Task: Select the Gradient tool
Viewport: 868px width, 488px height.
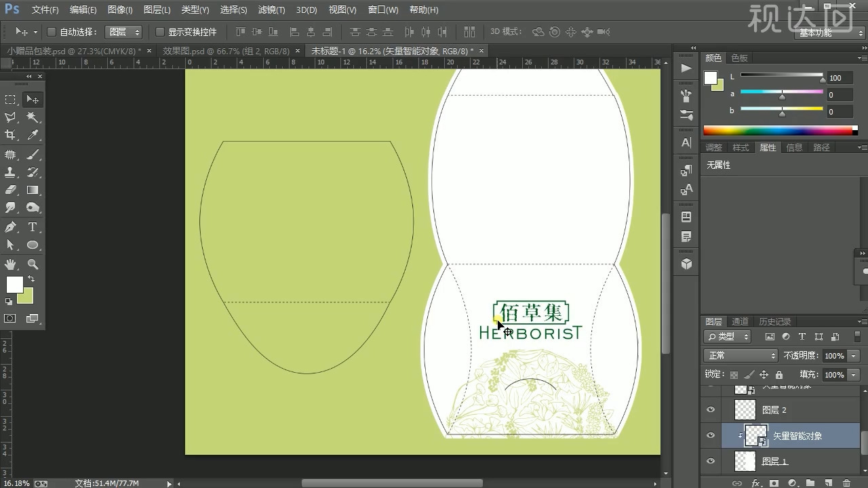Action: (33, 190)
